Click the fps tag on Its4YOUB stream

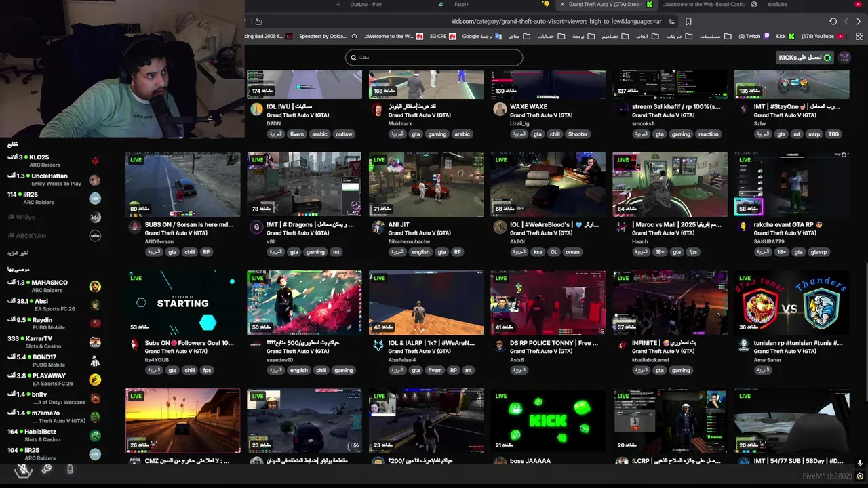pyautogui.click(x=207, y=370)
